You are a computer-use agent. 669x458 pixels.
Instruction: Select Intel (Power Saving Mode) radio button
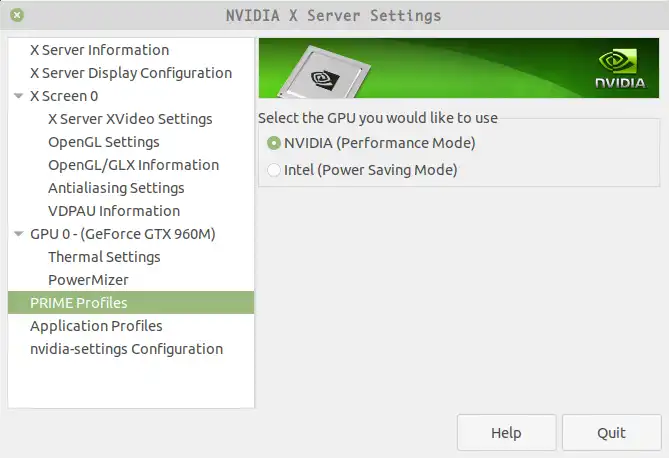pos(274,170)
